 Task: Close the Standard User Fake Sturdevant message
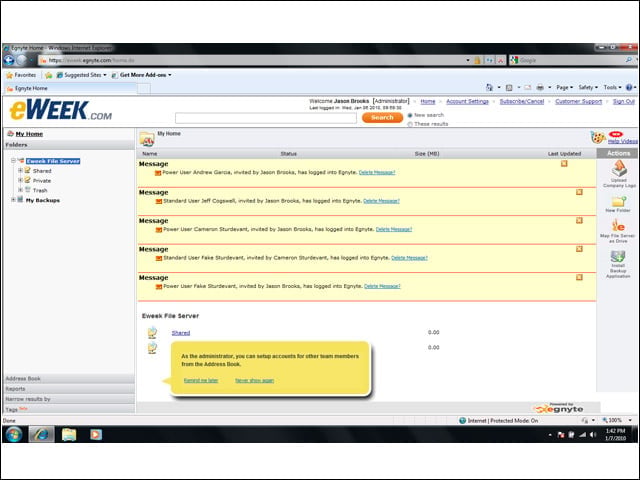coord(579,249)
